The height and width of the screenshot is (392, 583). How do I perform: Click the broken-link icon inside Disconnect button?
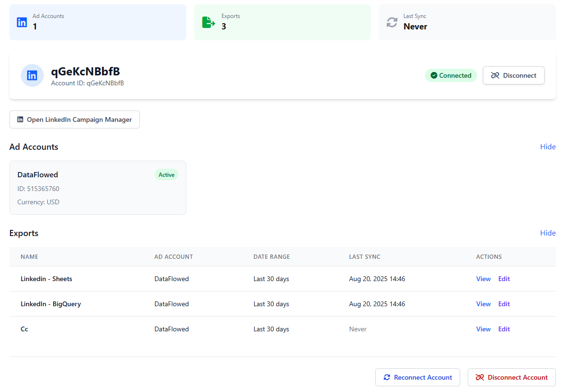[495, 75]
